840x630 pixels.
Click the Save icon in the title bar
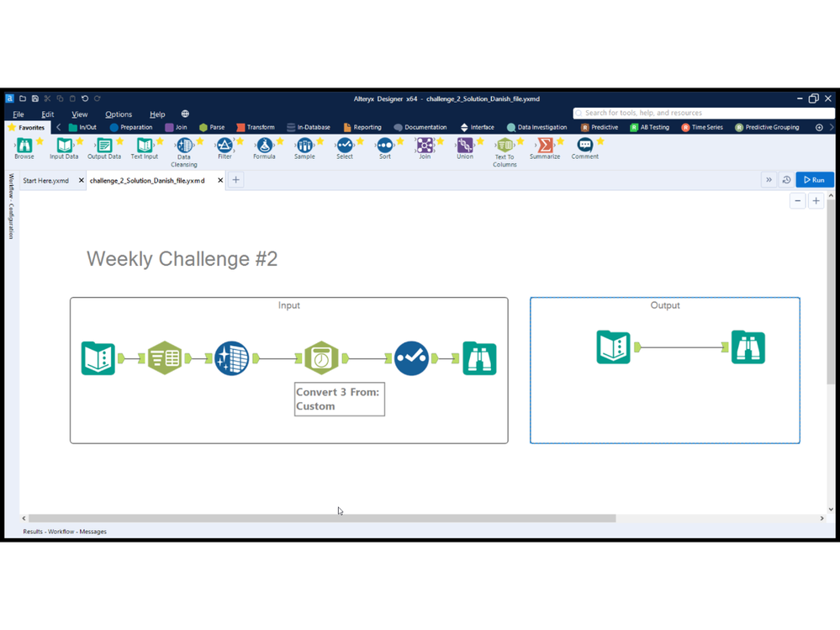pos(34,98)
